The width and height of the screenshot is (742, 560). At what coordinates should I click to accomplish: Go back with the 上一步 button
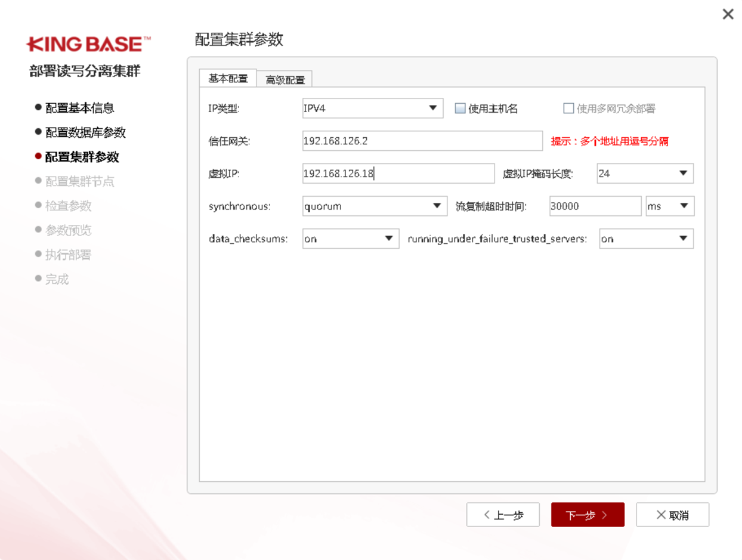503,515
